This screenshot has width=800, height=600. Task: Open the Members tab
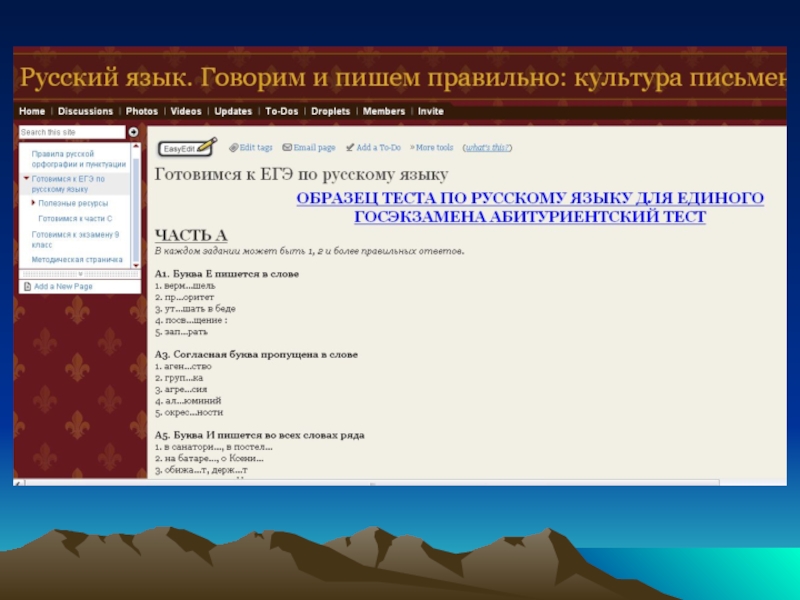pos(384,111)
